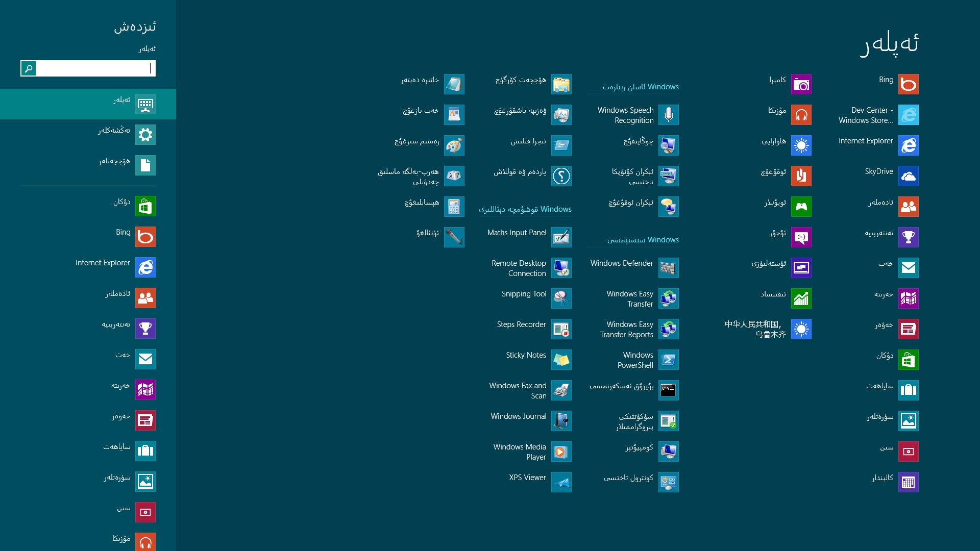Screen dimensions: 980x551
Task: Open the File Explorer folder icon
Action: (561, 84)
